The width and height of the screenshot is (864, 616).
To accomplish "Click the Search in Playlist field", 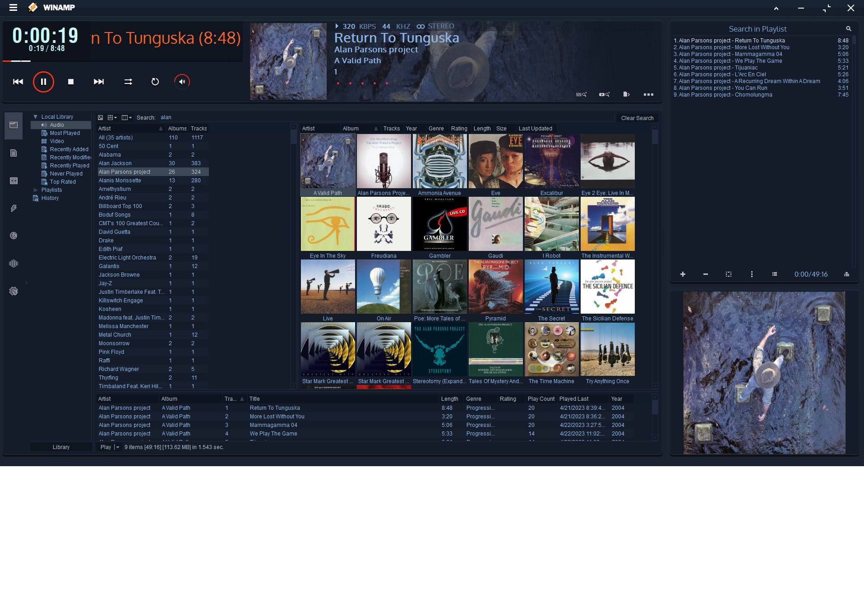I will pyautogui.click(x=758, y=29).
